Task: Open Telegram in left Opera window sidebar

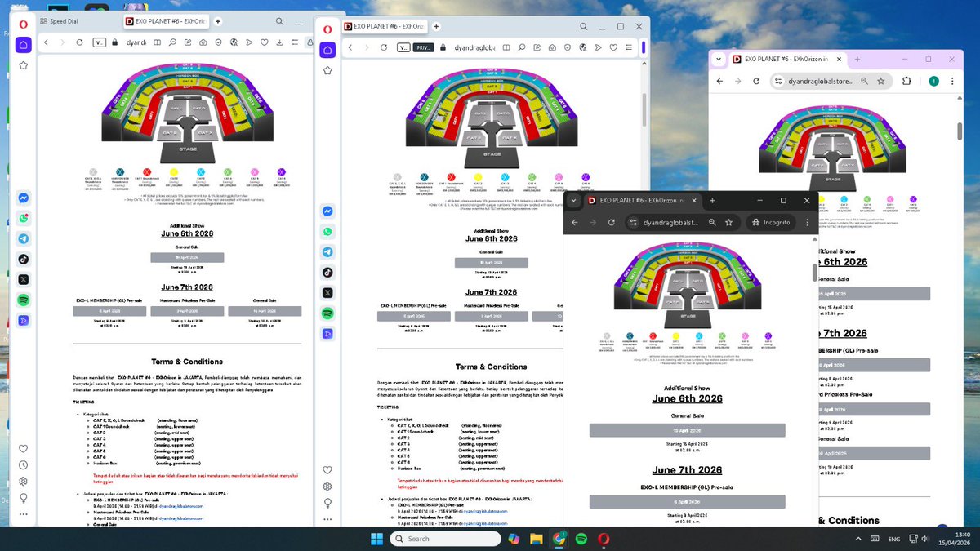Action: tap(24, 238)
